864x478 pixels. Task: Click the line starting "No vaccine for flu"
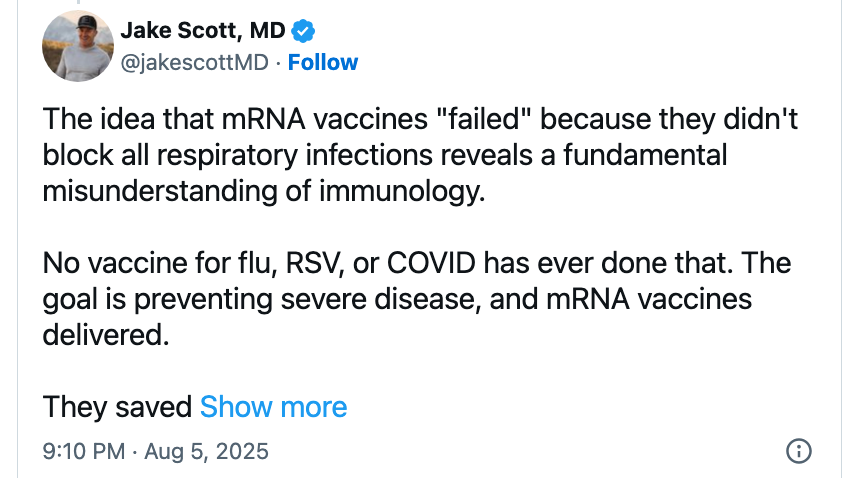coord(416,265)
